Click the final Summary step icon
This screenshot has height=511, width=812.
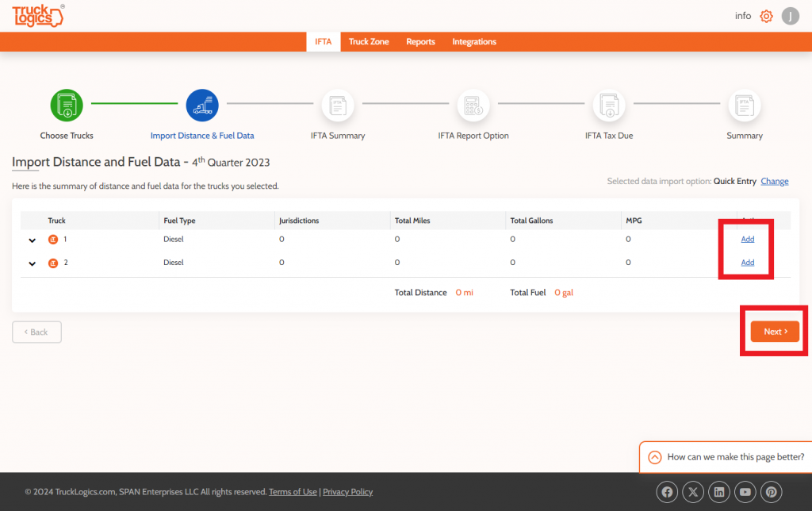coord(745,106)
